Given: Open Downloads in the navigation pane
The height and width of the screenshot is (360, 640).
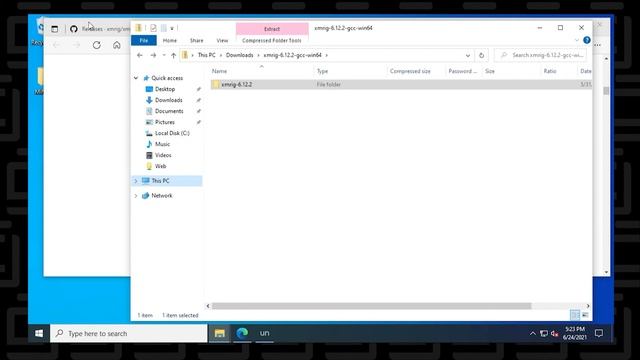Looking at the screenshot, I should point(169,100).
